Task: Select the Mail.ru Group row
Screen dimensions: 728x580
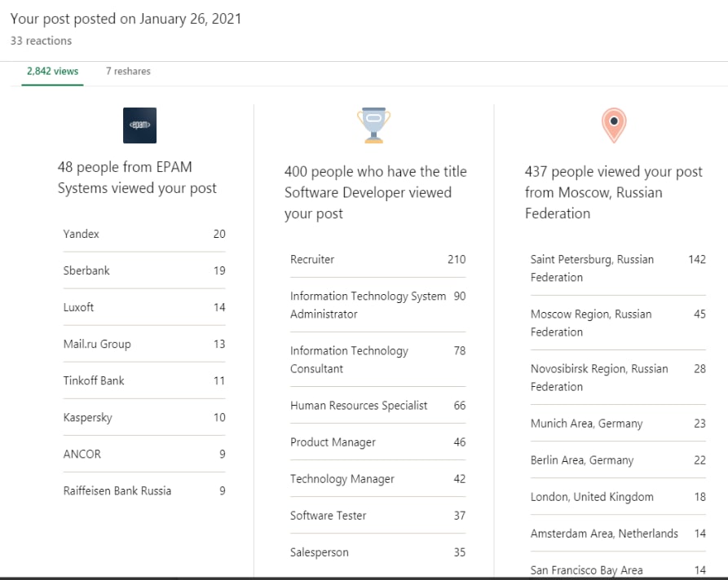Action: tap(144, 344)
